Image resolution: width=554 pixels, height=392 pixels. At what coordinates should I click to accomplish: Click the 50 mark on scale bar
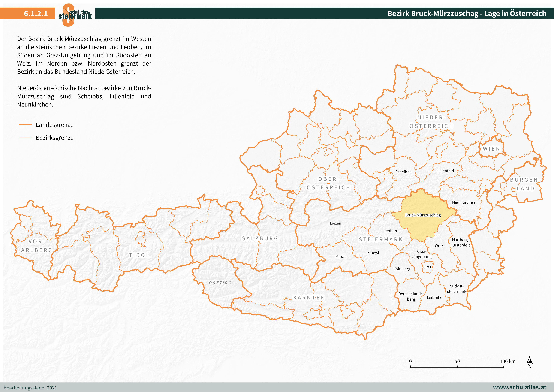click(x=457, y=362)
